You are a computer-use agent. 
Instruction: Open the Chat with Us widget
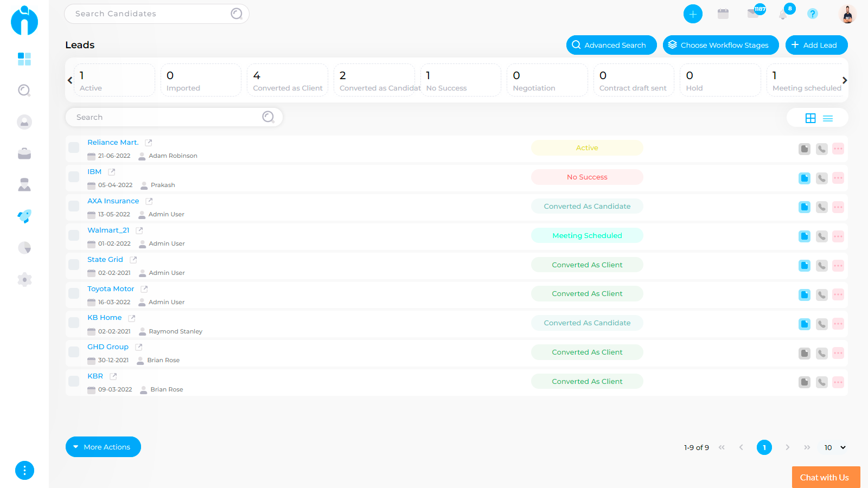click(x=826, y=477)
